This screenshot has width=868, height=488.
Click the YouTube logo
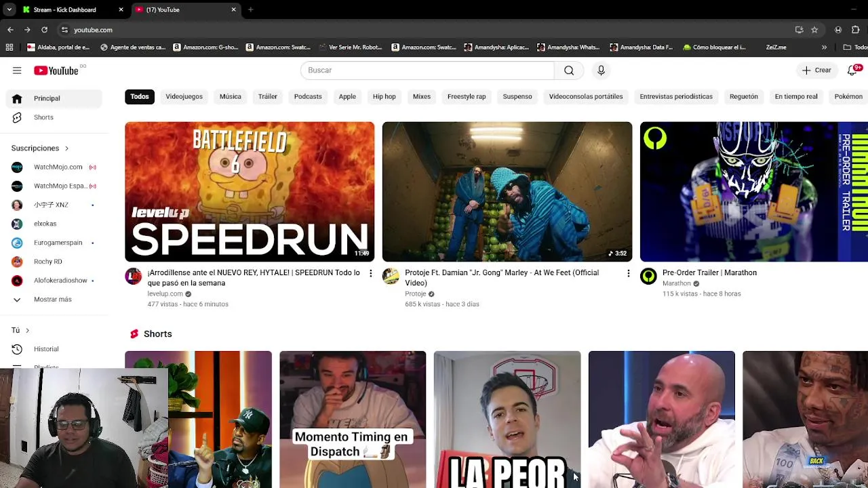[x=56, y=70]
